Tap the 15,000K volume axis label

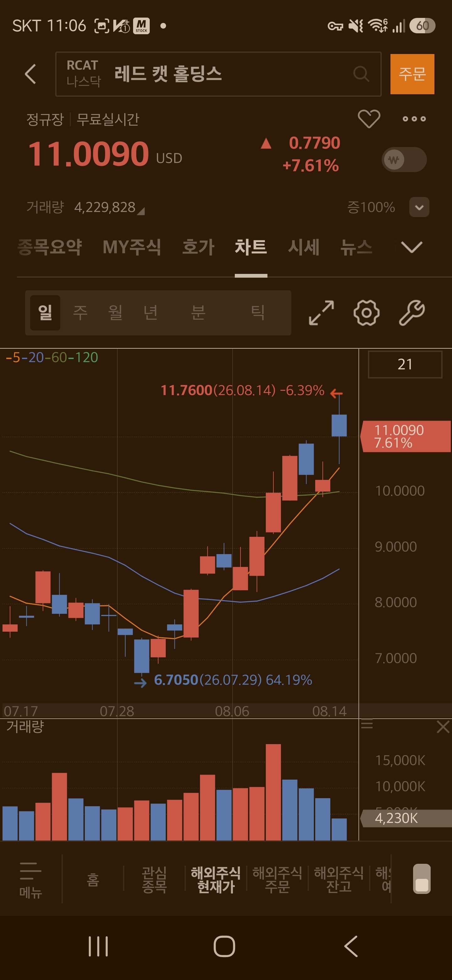[400, 760]
